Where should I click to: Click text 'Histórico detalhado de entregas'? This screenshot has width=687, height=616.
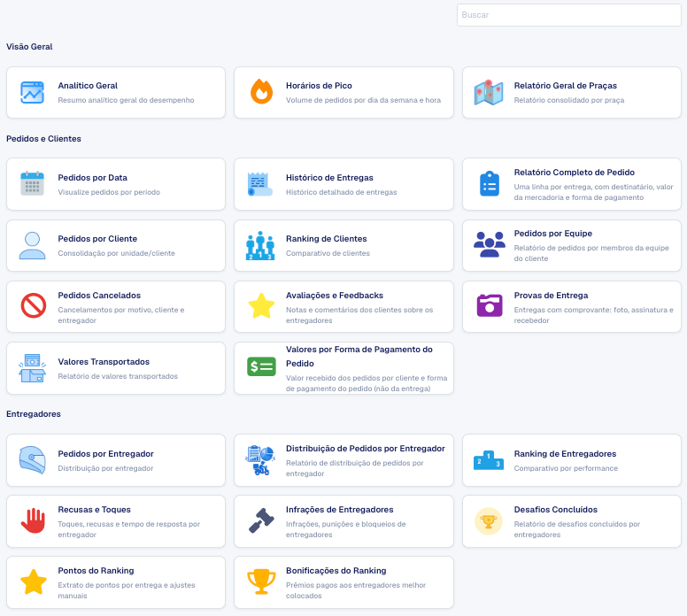pos(342,192)
